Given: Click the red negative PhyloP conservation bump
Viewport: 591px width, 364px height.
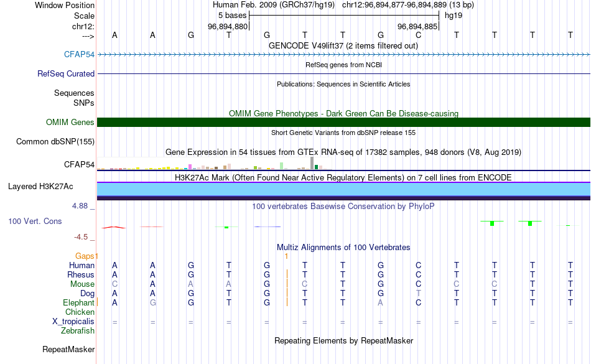Looking at the screenshot, I should pyautogui.click(x=114, y=227).
